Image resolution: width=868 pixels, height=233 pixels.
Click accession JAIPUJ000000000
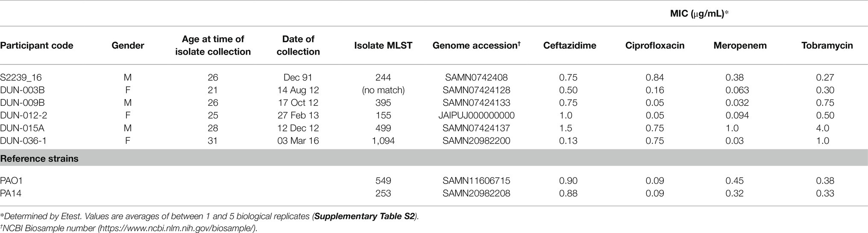pyautogui.click(x=476, y=115)
